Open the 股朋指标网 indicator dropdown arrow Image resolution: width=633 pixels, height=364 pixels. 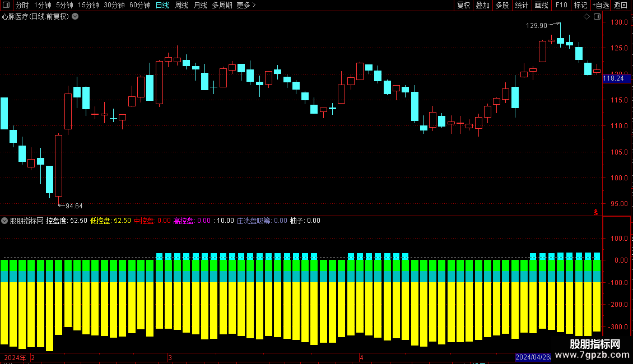4,221
